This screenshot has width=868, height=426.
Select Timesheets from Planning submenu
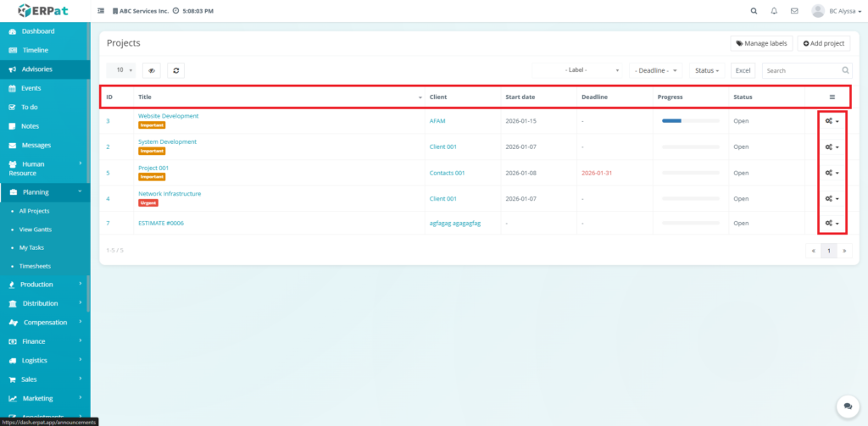pyautogui.click(x=35, y=266)
